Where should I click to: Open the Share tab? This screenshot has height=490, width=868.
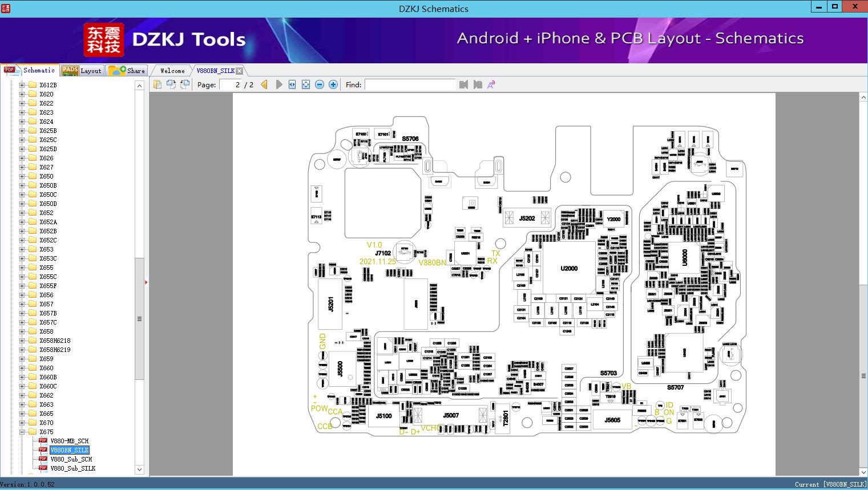pos(128,71)
